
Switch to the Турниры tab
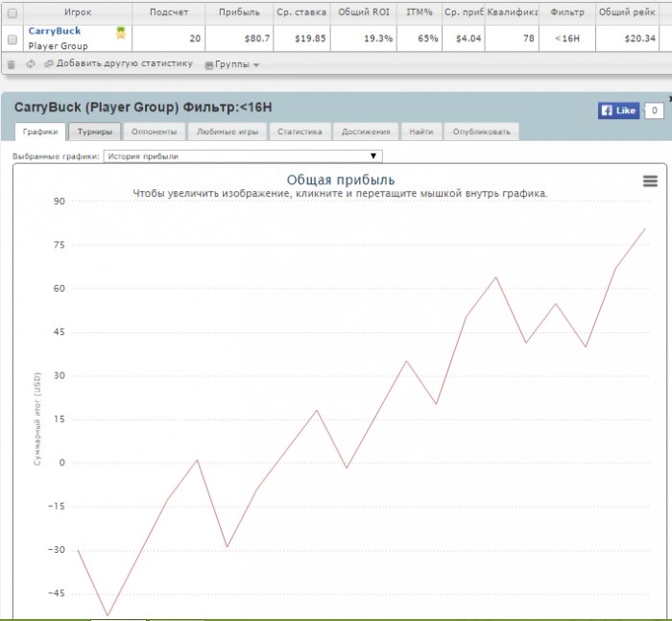[x=95, y=131]
